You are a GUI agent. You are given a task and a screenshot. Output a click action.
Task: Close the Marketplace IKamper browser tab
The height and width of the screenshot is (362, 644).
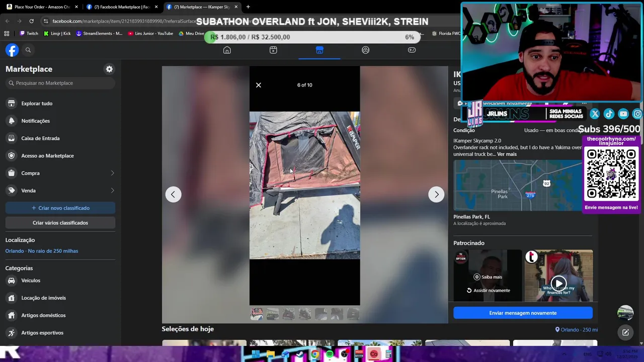pyautogui.click(x=236, y=7)
